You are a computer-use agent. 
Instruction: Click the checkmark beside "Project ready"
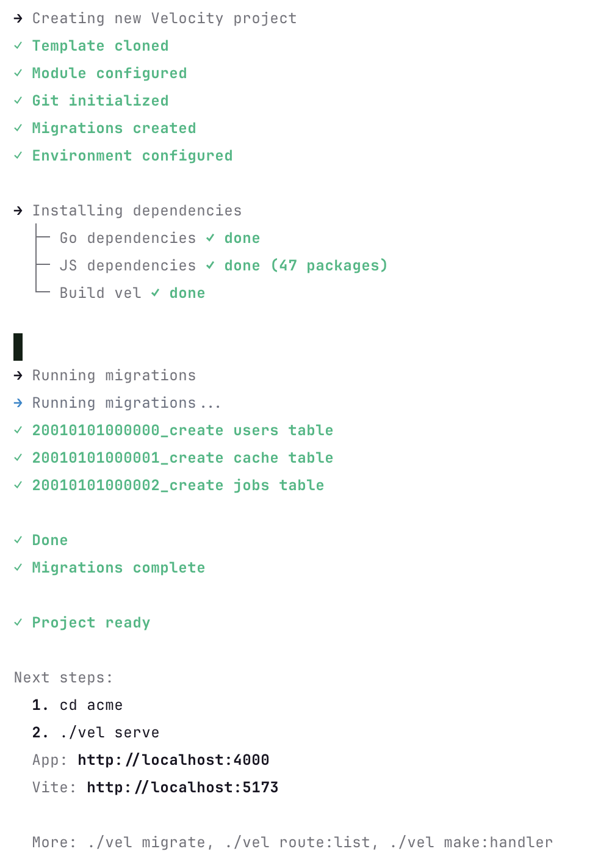coord(18,623)
